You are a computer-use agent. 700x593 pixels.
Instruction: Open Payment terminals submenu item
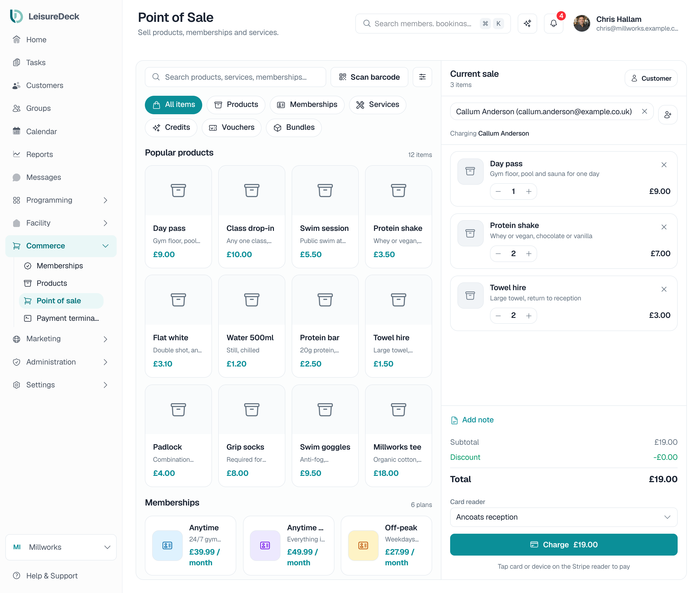pos(61,318)
